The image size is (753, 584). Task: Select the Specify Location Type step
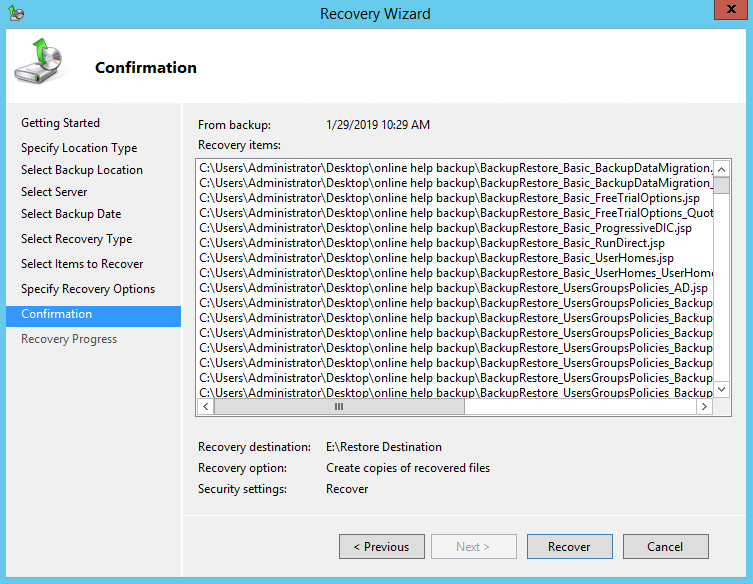[x=79, y=148]
